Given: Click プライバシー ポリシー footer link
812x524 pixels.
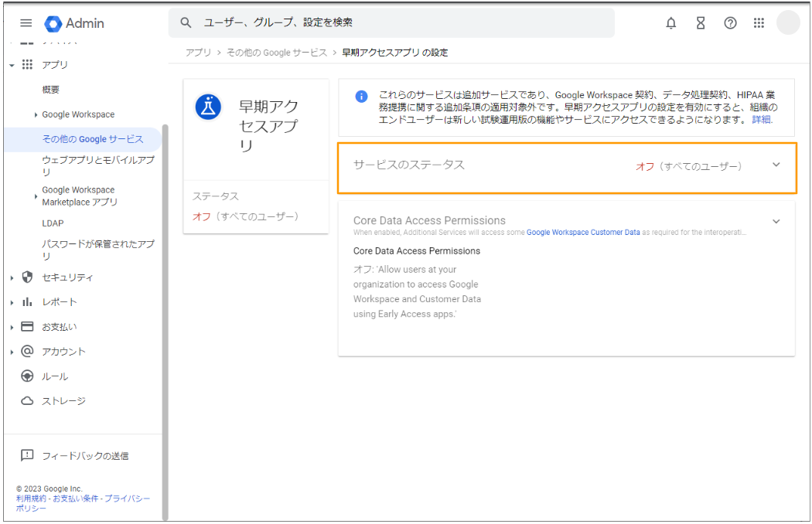Looking at the screenshot, I should (83, 503).
